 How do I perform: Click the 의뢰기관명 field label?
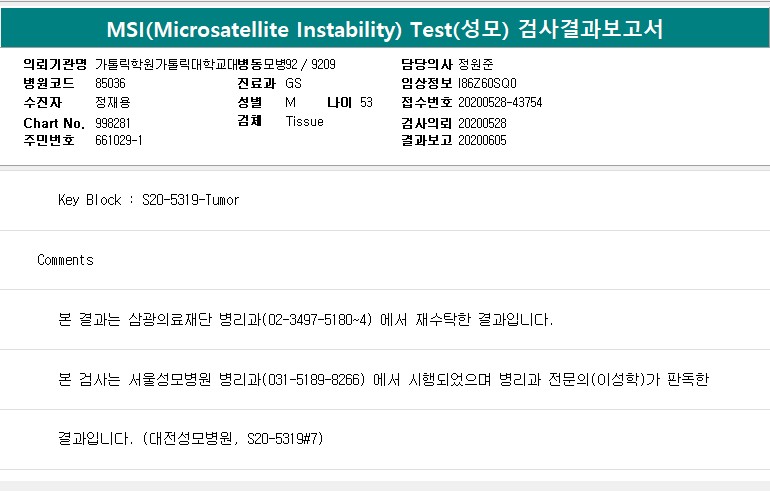(55, 64)
